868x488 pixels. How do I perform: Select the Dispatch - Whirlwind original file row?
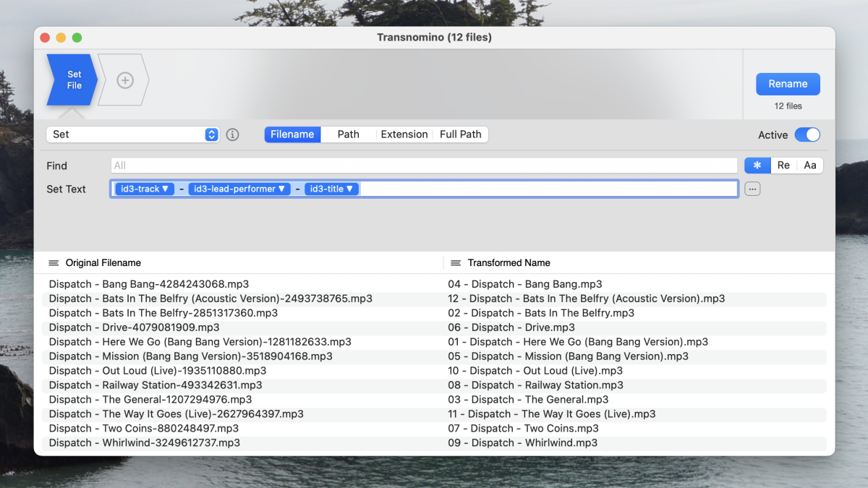pos(145,443)
